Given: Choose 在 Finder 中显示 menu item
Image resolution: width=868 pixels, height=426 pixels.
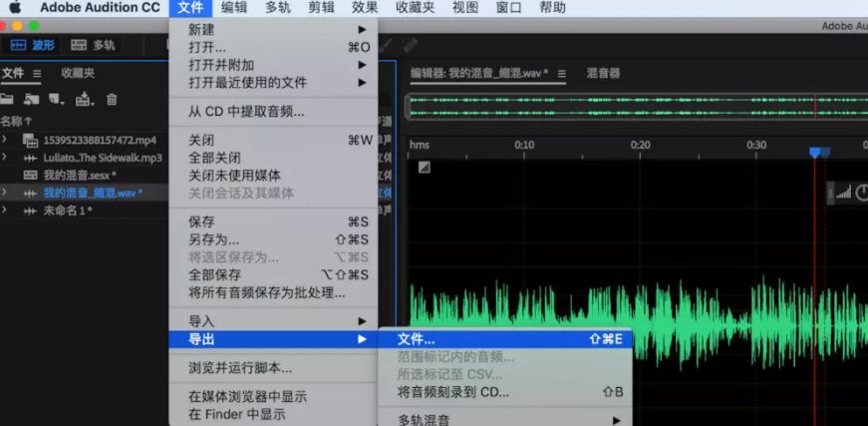Looking at the screenshot, I should coord(273,414).
